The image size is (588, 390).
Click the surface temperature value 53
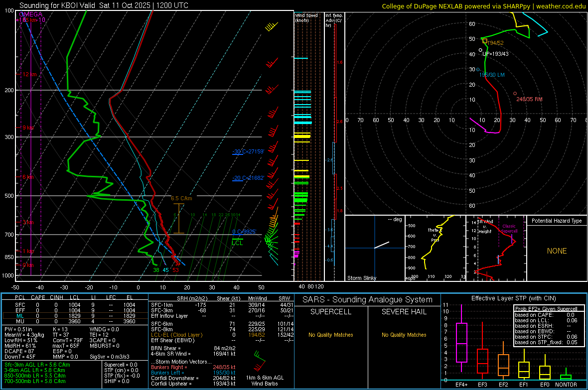[x=175, y=270]
